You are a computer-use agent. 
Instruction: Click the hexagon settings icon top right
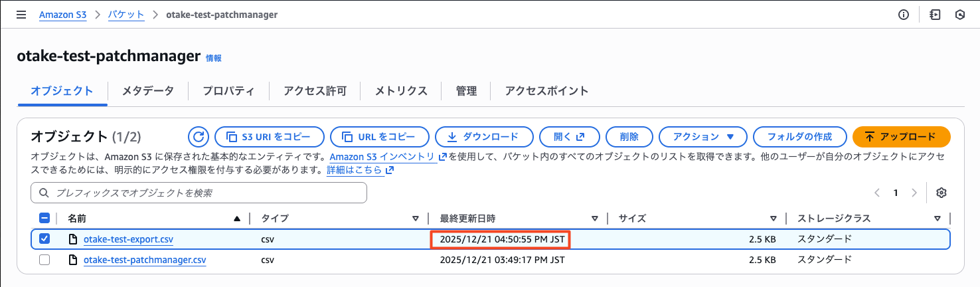point(959,15)
